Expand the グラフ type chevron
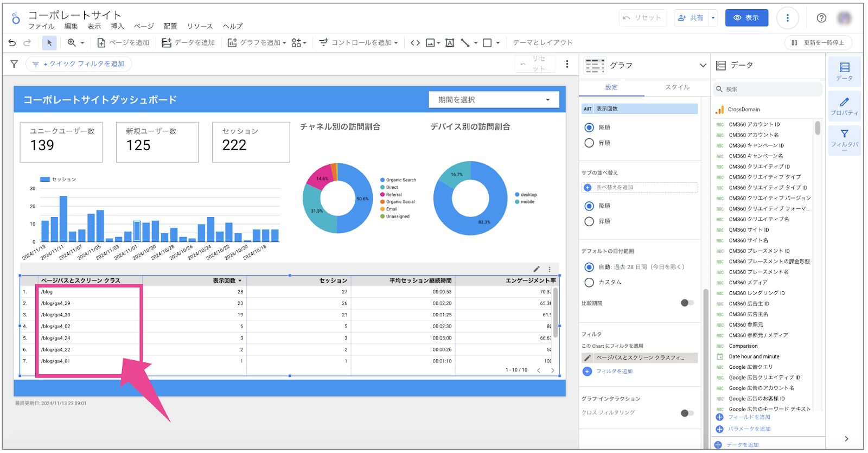 click(x=703, y=65)
